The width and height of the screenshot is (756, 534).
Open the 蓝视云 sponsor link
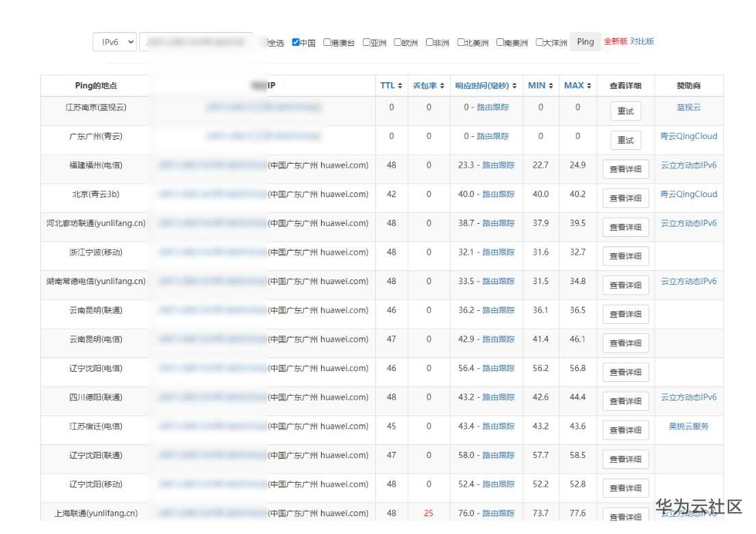tap(688, 107)
